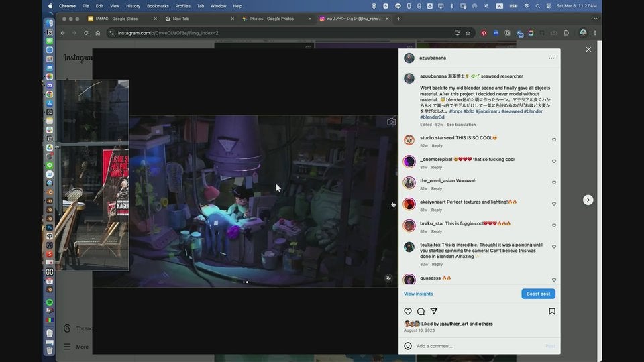Reply to touka.fox's comment

pyautogui.click(x=437, y=264)
